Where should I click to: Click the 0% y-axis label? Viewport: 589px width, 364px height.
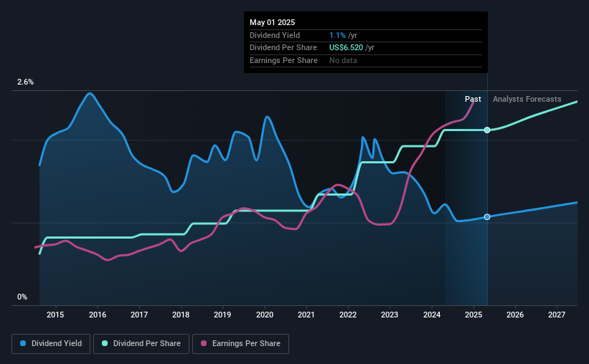coord(22,297)
